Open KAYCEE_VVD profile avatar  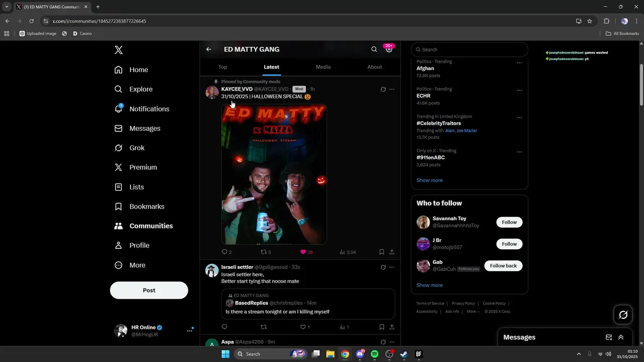point(212,93)
